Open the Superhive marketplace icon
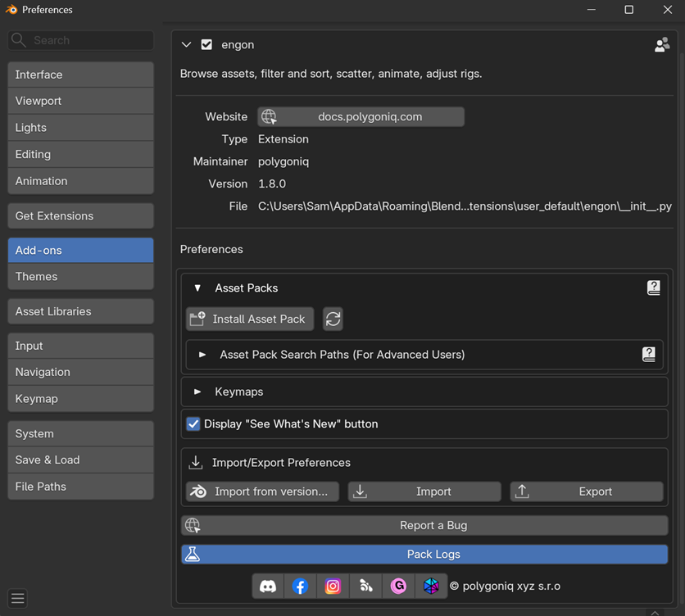Image resolution: width=685 pixels, height=616 pixels. pyautogui.click(x=365, y=586)
